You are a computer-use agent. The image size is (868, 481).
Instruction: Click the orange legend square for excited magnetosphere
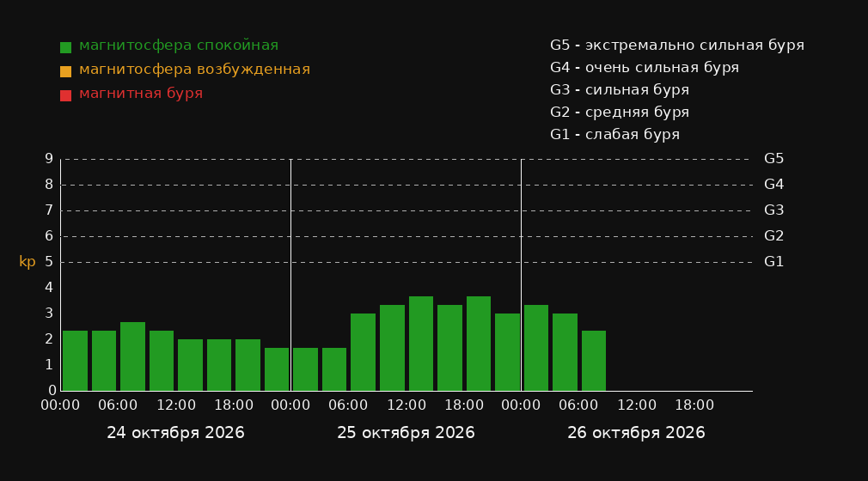tap(65, 71)
